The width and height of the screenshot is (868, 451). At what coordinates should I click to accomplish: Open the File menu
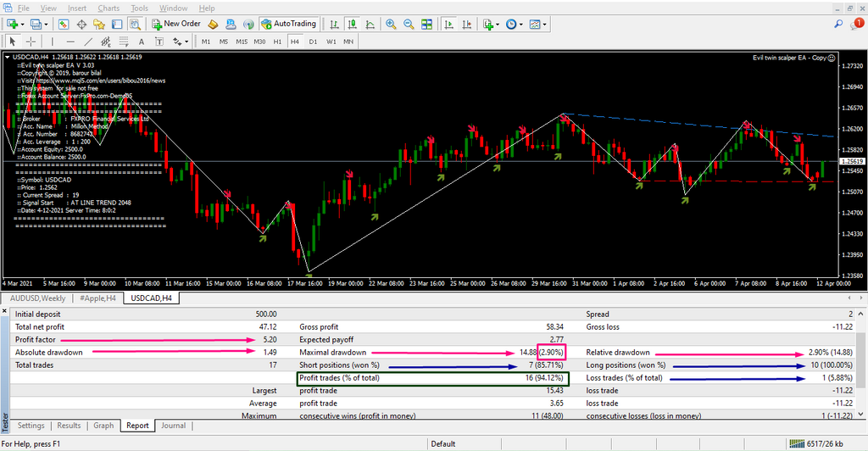(24, 8)
